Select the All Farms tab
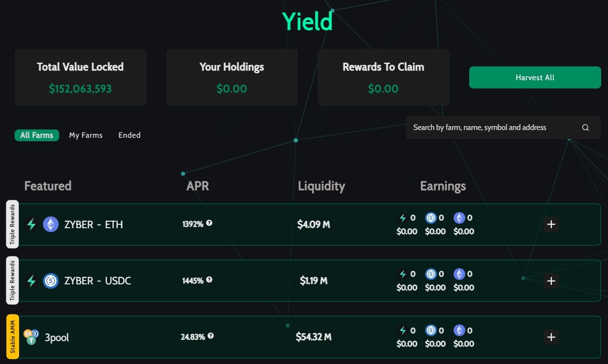Image resolution: width=608 pixels, height=364 pixels. (37, 135)
